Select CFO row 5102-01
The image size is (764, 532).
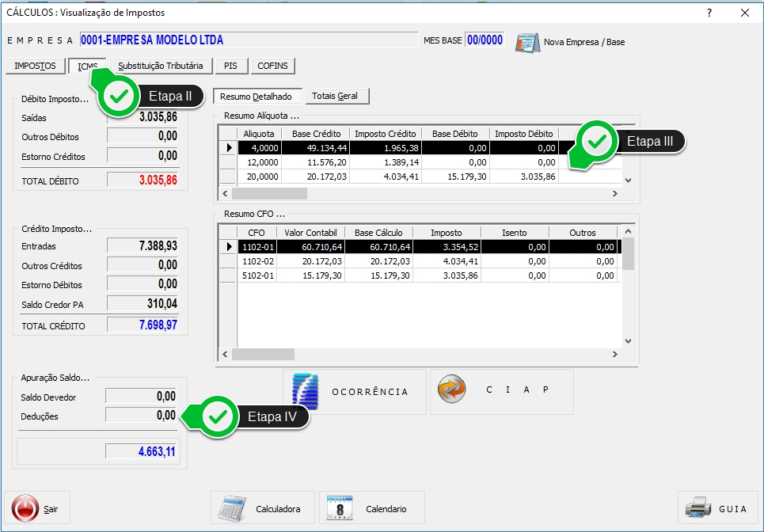tap(257, 275)
